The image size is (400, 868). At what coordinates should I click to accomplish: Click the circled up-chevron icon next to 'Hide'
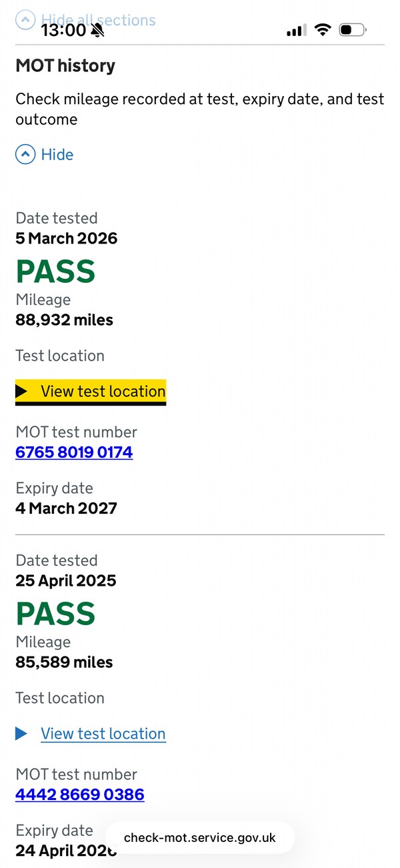tap(25, 155)
